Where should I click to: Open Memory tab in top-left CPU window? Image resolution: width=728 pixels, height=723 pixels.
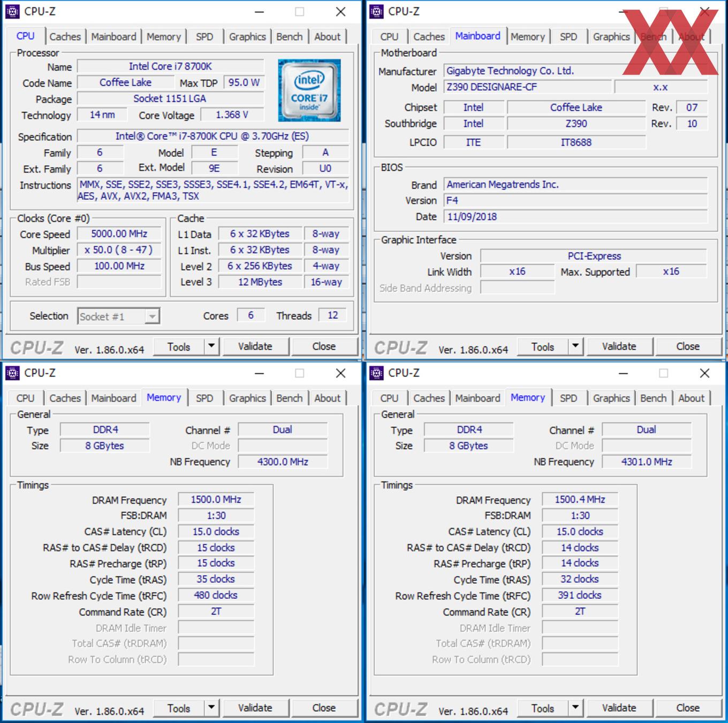coord(164,36)
